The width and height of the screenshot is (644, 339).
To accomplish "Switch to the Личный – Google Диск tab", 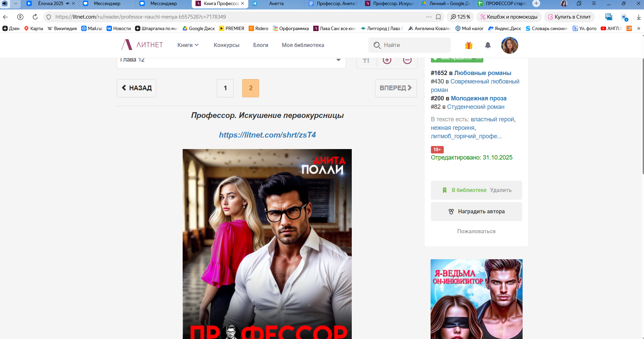I will (446, 4).
